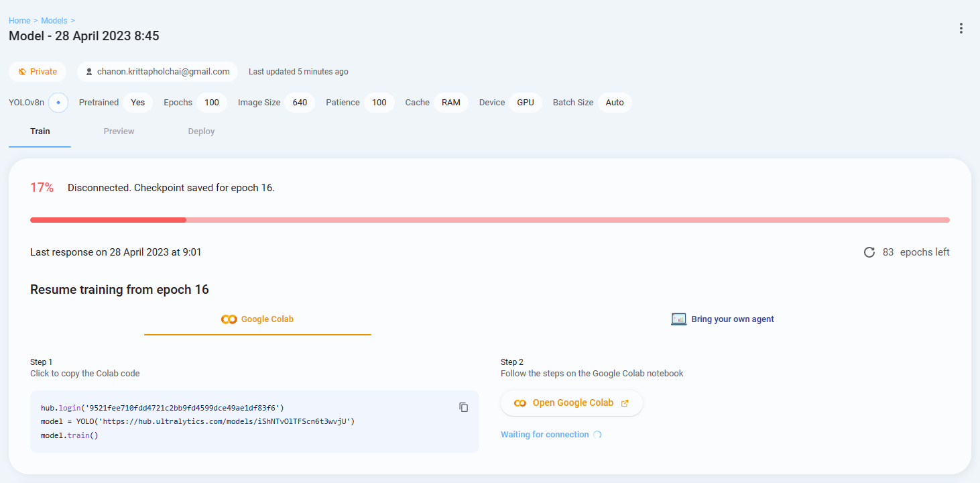Go to Home using the breadcrumb link
This screenshot has height=483, width=980.
(x=19, y=20)
